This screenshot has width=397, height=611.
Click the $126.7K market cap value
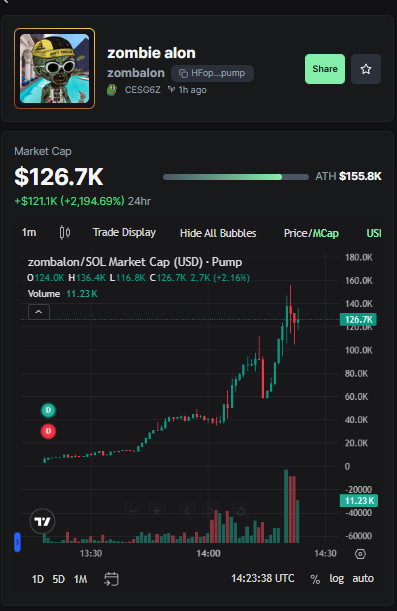point(59,177)
